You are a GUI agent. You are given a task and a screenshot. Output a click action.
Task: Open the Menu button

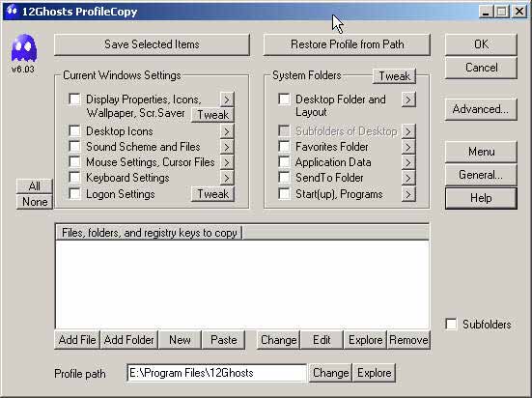(481, 152)
